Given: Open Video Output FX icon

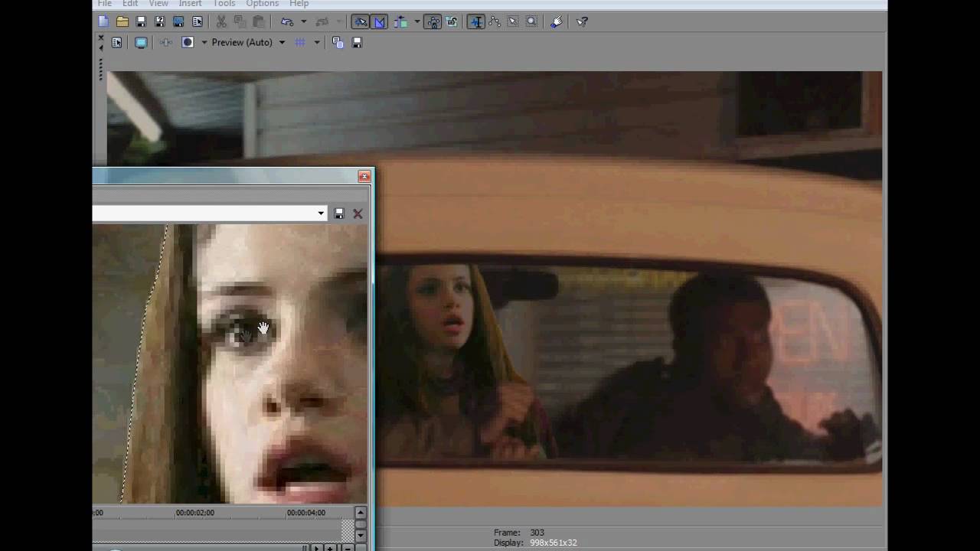Looking at the screenshot, I should pyautogui.click(x=165, y=42).
